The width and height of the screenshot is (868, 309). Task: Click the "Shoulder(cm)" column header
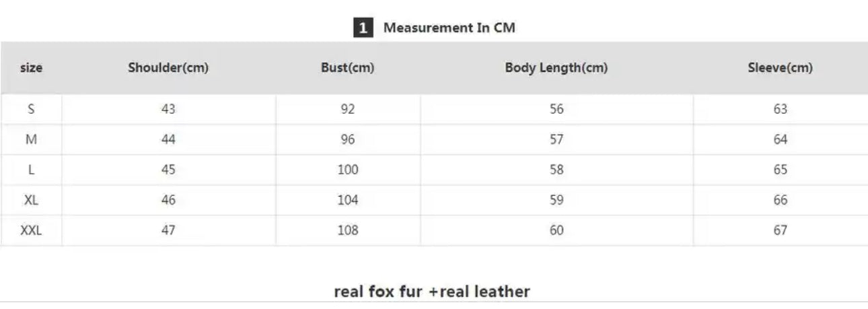pos(168,68)
